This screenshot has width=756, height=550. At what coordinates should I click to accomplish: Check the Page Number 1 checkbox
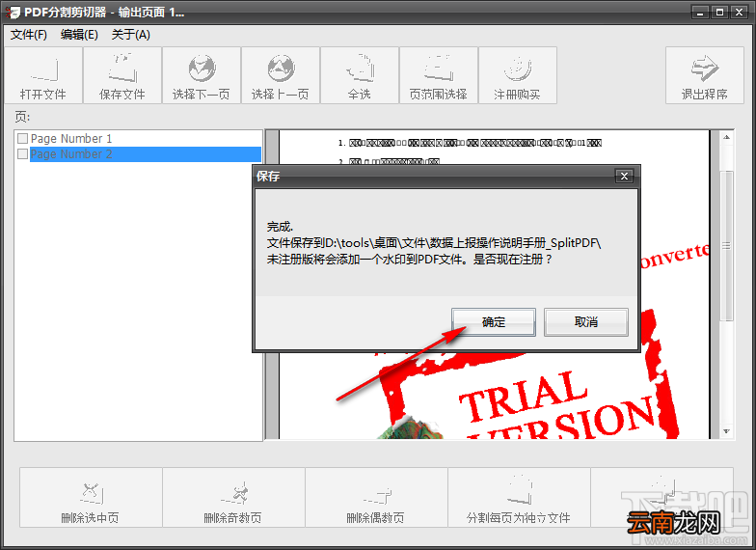(x=23, y=139)
